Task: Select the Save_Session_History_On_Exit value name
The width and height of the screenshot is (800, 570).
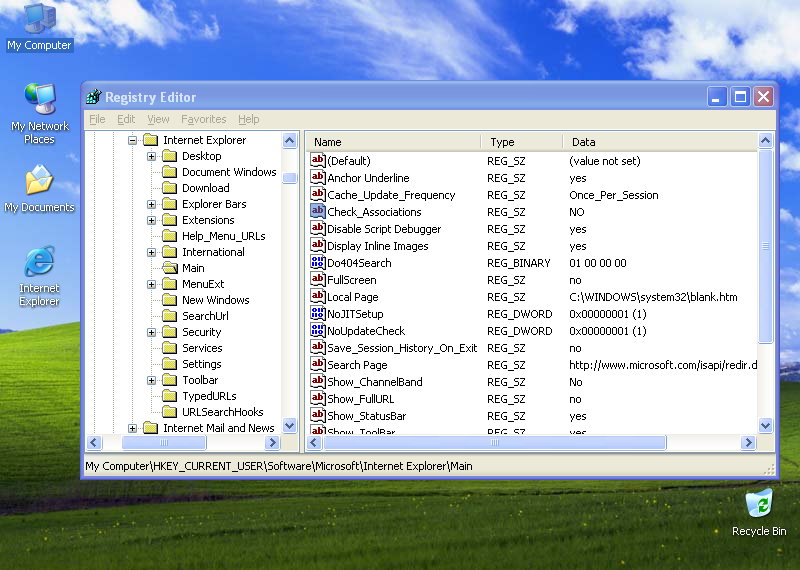Action: pos(402,348)
